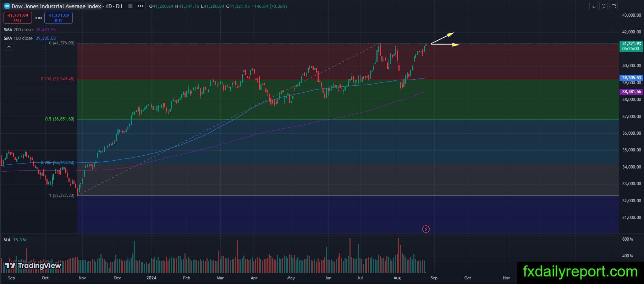Click the 400M volume scale label
This screenshot has height=284, width=644.
(x=627, y=256)
